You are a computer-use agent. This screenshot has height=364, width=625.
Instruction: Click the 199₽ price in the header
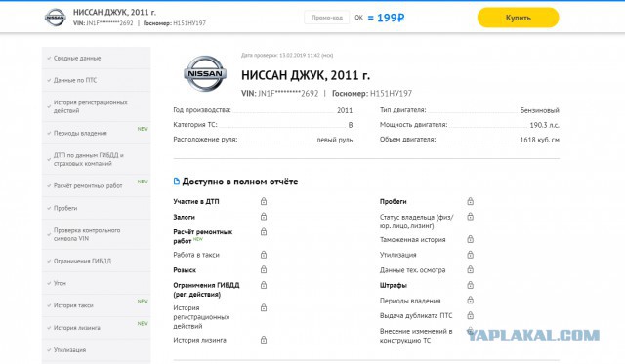tap(391, 18)
